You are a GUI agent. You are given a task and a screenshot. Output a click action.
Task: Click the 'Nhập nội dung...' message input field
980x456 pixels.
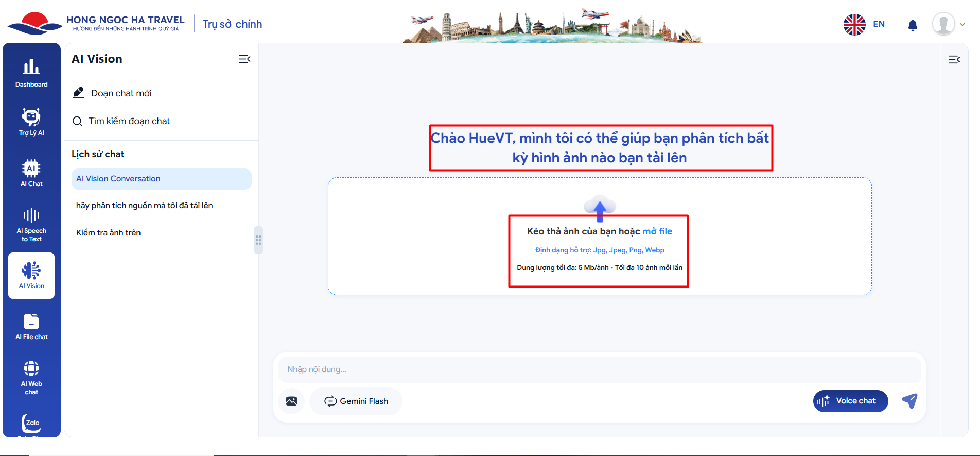pos(599,369)
